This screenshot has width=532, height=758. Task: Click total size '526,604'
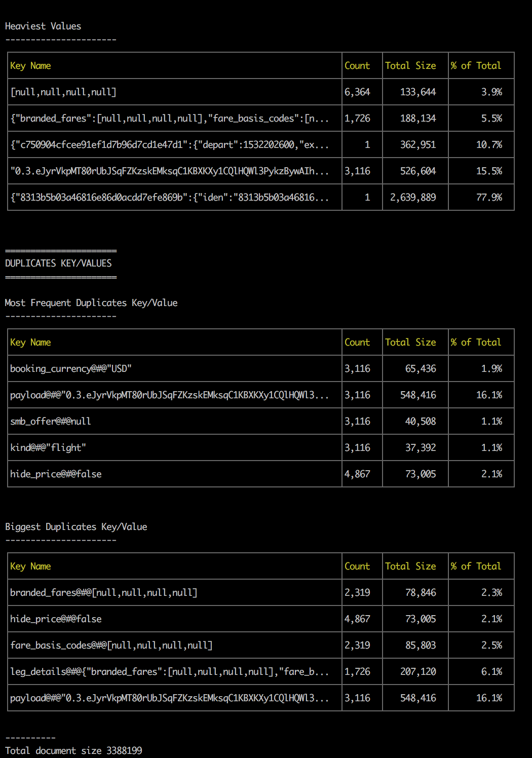(x=418, y=171)
